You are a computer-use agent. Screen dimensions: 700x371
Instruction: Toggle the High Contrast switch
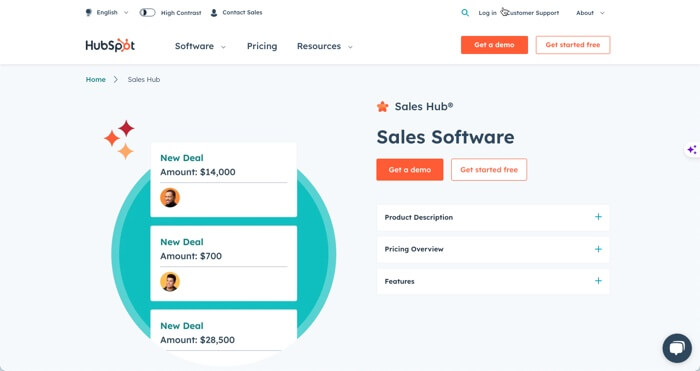[147, 13]
